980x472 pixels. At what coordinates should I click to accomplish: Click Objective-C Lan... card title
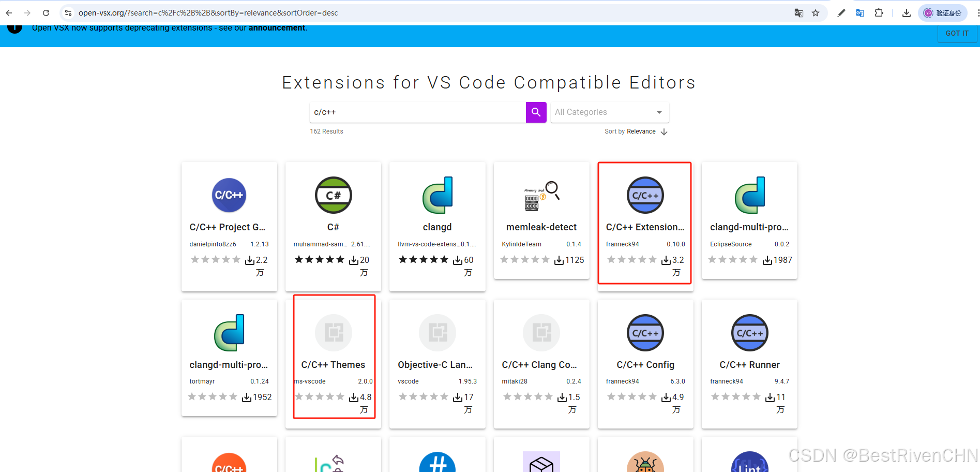point(435,365)
